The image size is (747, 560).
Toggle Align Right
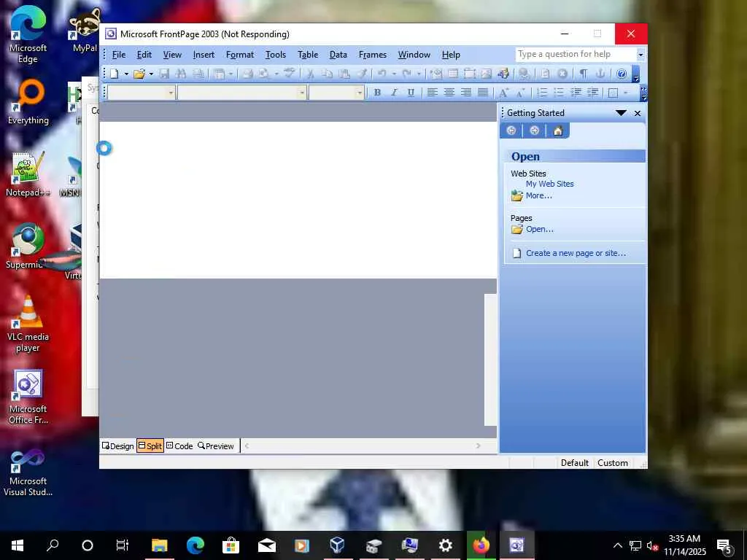coord(466,93)
